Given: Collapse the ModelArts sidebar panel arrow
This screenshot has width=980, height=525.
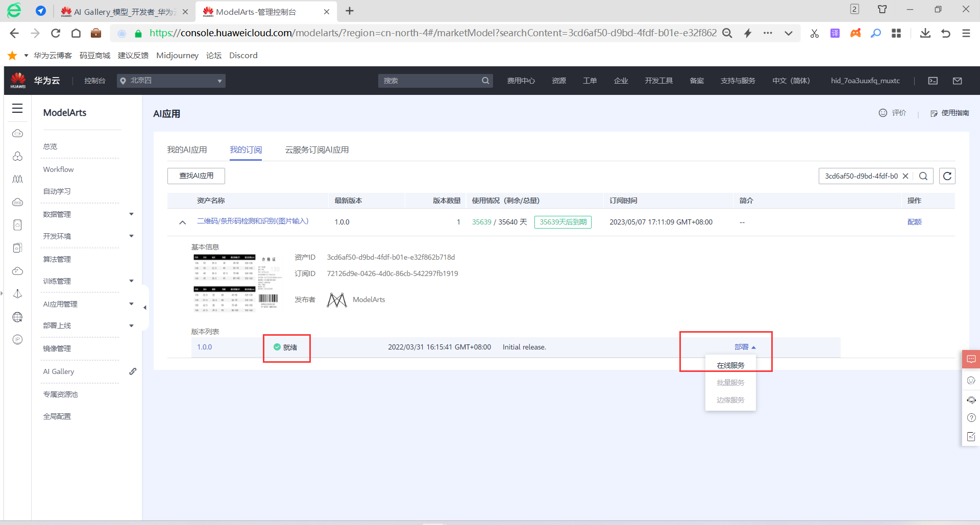Looking at the screenshot, I should (145, 308).
